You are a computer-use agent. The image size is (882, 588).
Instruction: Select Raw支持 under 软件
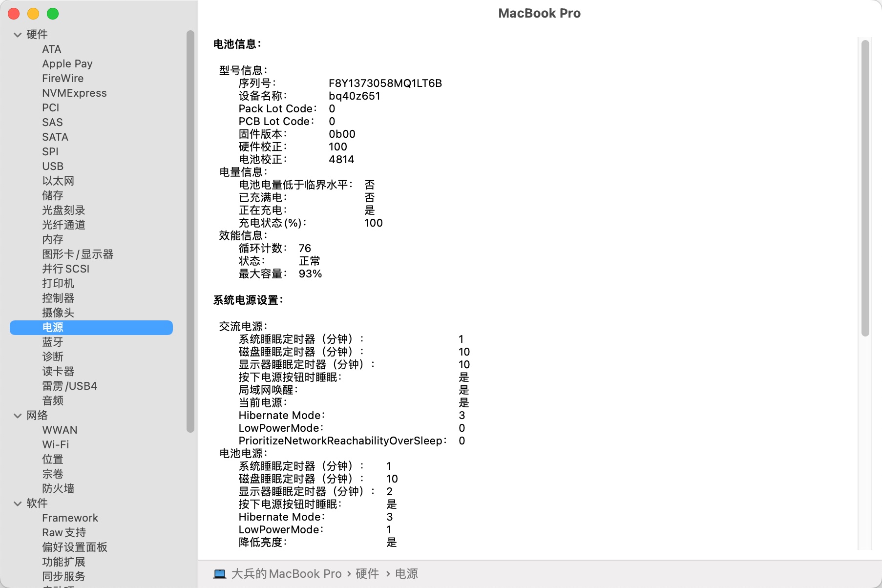pos(64,533)
